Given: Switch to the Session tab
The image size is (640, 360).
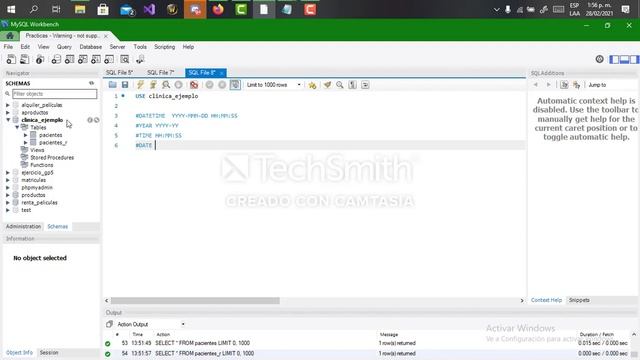Looking at the screenshot, I should click(49, 353).
